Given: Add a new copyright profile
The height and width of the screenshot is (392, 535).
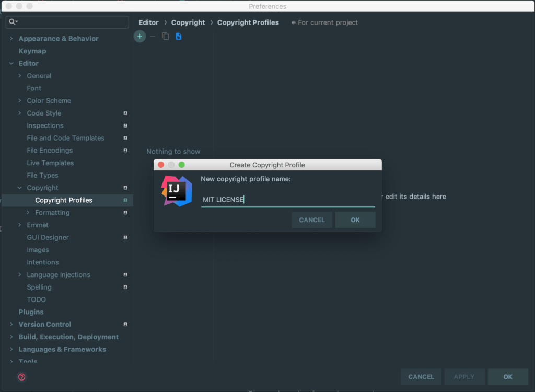Looking at the screenshot, I should (139, 36).
